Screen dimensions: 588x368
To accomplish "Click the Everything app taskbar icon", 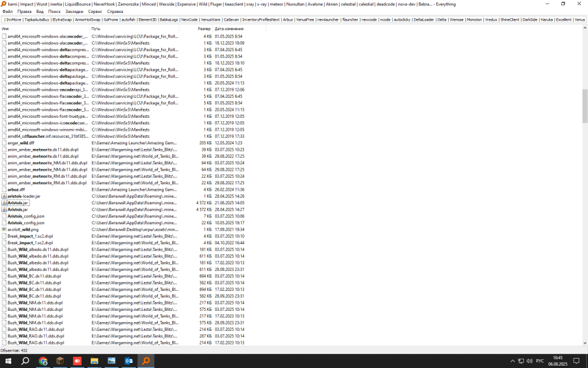I will [146, 361].
